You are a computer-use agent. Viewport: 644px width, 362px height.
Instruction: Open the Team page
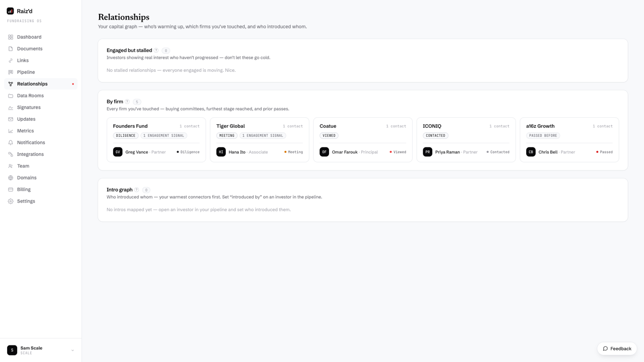coord(41,166)
